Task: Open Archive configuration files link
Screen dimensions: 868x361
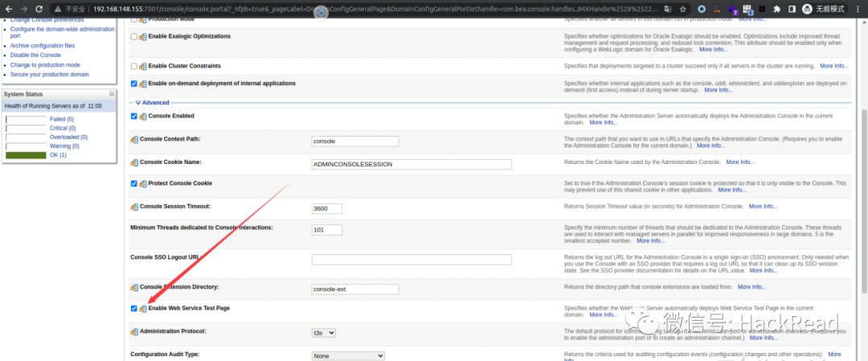Action: 43,45
